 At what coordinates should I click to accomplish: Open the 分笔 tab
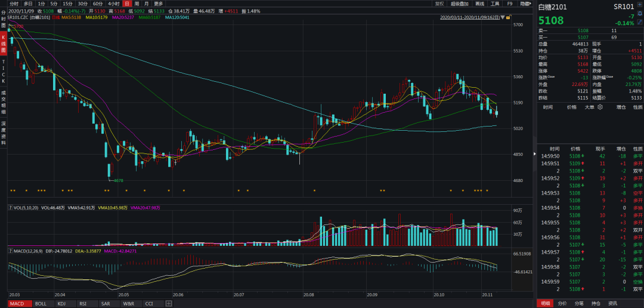pyautogui.click(x=579, y=304)
